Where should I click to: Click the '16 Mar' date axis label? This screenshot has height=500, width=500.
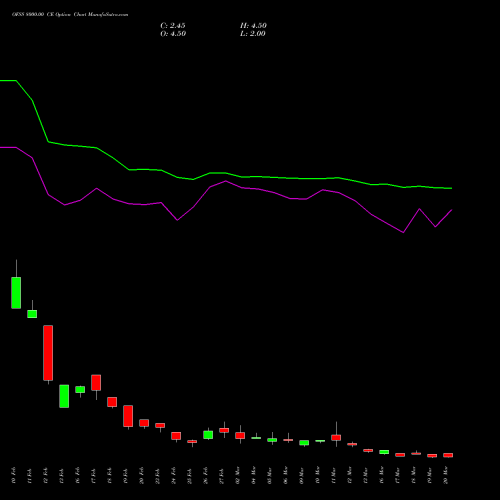point(382,476)
